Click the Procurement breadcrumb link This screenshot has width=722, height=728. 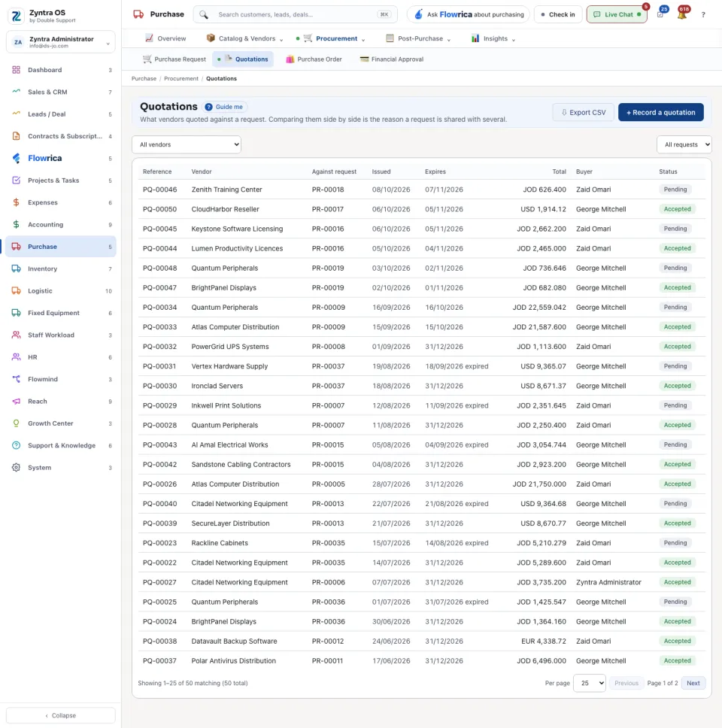(x=181, y=79)
